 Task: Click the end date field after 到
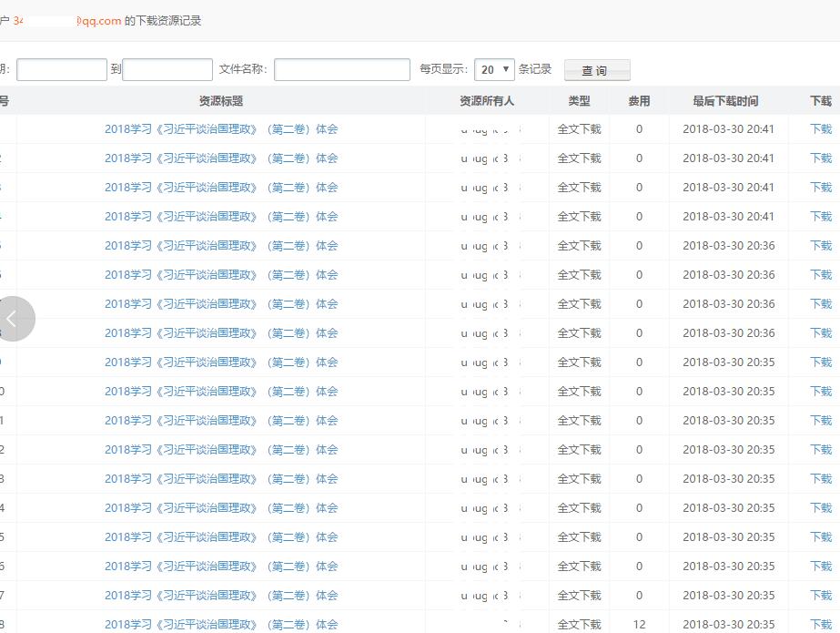coord(167,70)
